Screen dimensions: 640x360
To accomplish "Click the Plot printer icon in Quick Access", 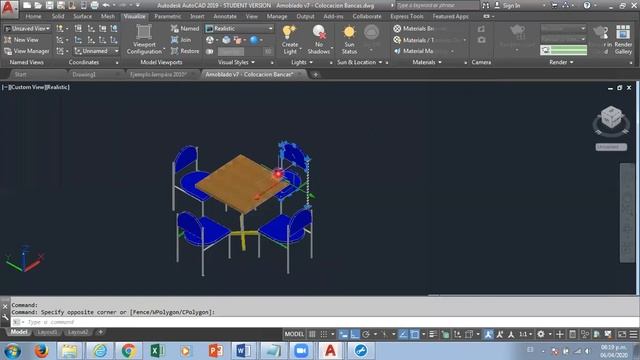I will pyautogui.click(x=94, y=5).
